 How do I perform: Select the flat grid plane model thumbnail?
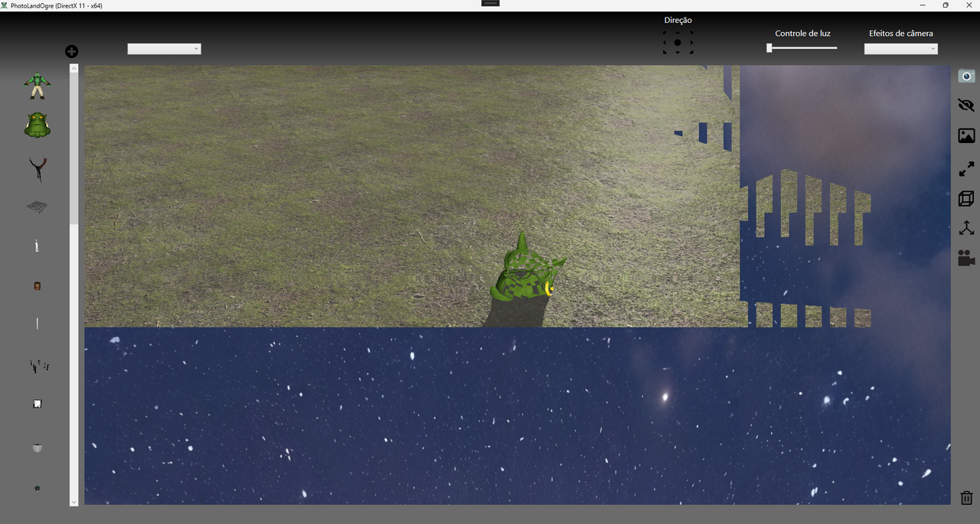pyautogui.click(x=37, y=207)
